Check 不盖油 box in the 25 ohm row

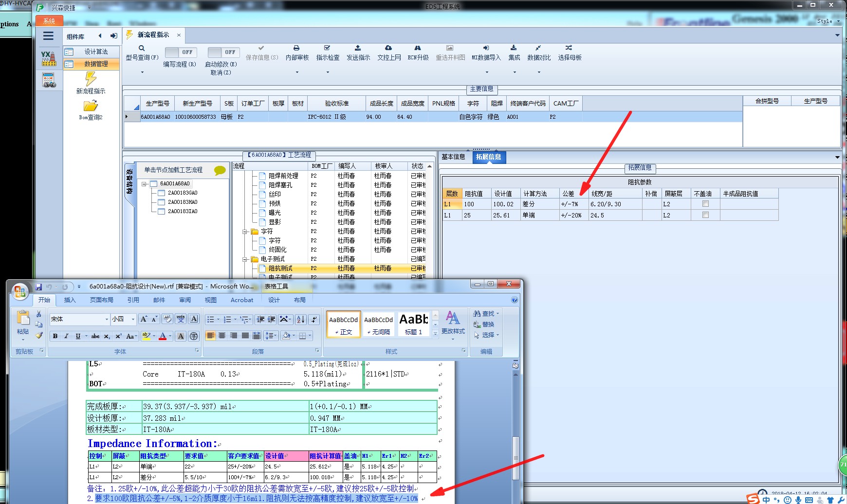point(705,215)
